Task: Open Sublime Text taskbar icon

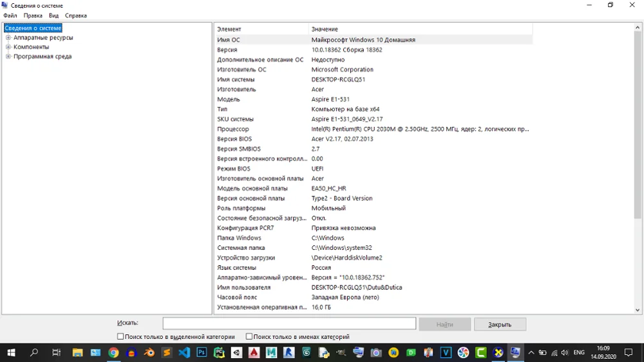Action: 166,352
